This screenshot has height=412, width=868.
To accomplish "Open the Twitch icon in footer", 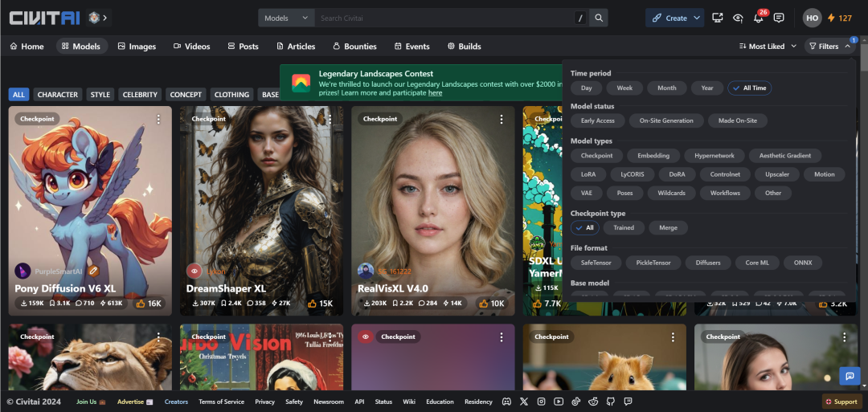I will pos(628,402).
